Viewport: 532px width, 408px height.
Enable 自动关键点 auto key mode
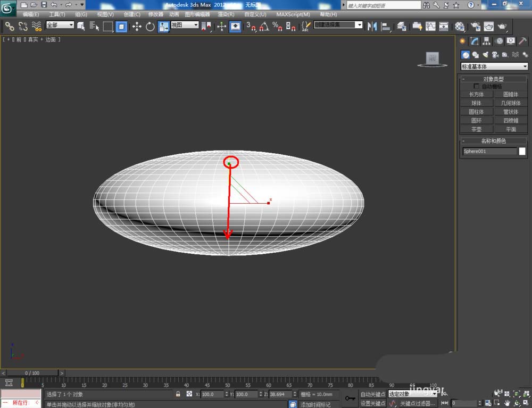coord(372,394)
